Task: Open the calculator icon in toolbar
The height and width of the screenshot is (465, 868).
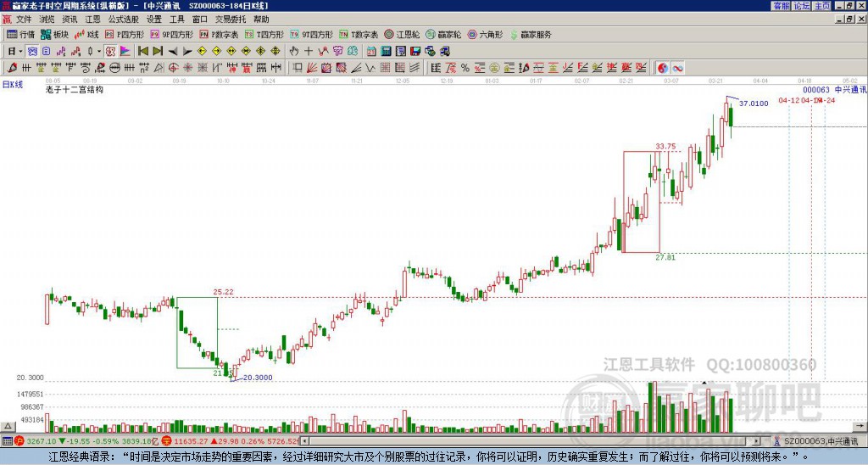Action: [x=386, y=52]
